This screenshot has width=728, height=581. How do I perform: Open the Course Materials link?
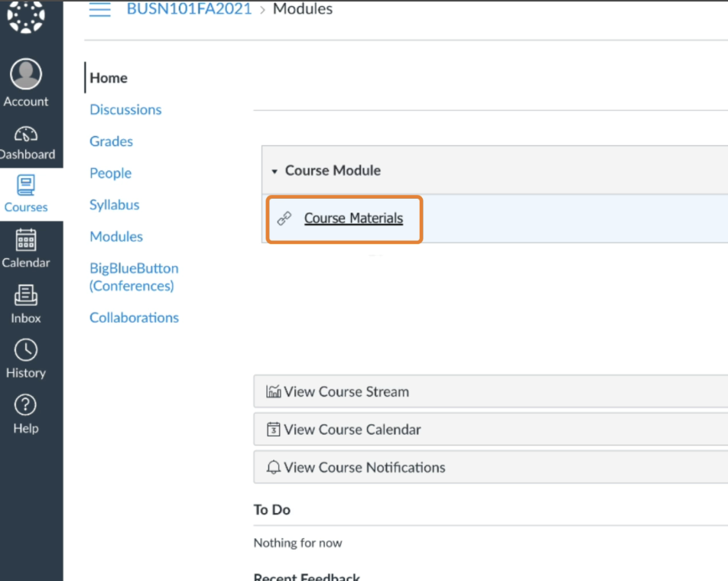353,219
